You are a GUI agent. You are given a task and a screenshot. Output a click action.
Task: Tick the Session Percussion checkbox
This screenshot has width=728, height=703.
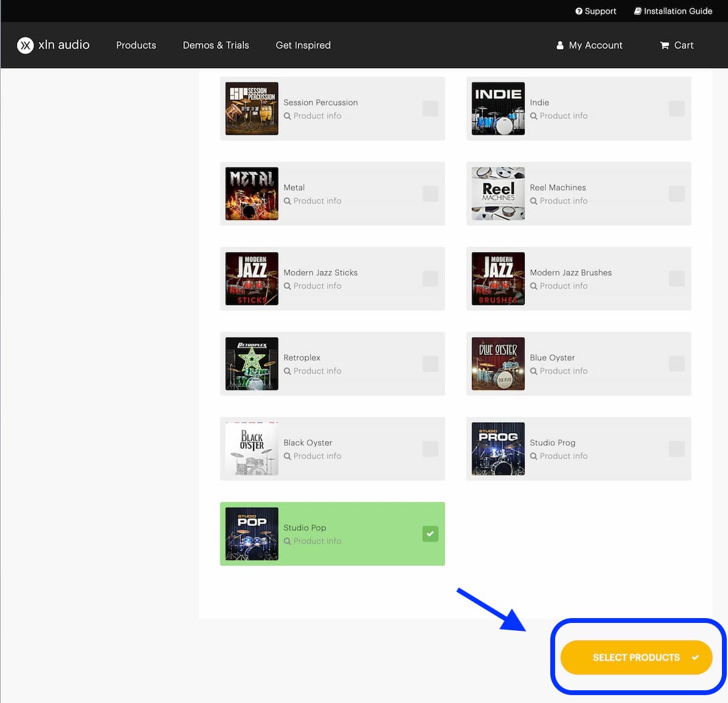pyautogui.click(x=430, y=109)
